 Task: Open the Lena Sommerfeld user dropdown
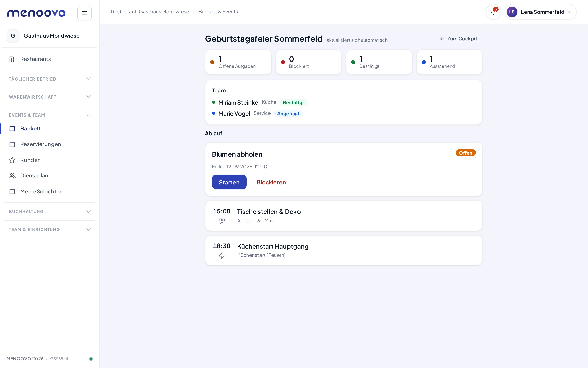[540, 12]
